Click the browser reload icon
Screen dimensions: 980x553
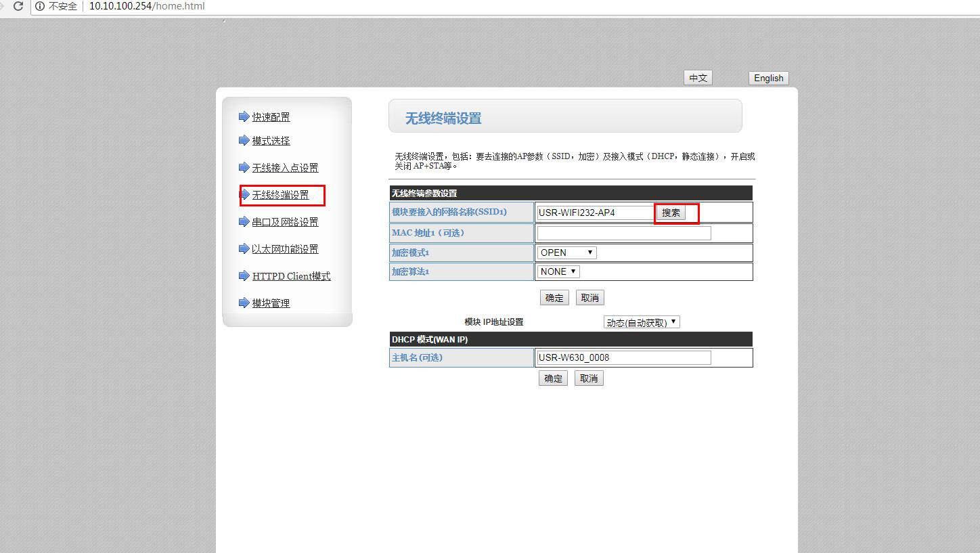click(18, 6)
